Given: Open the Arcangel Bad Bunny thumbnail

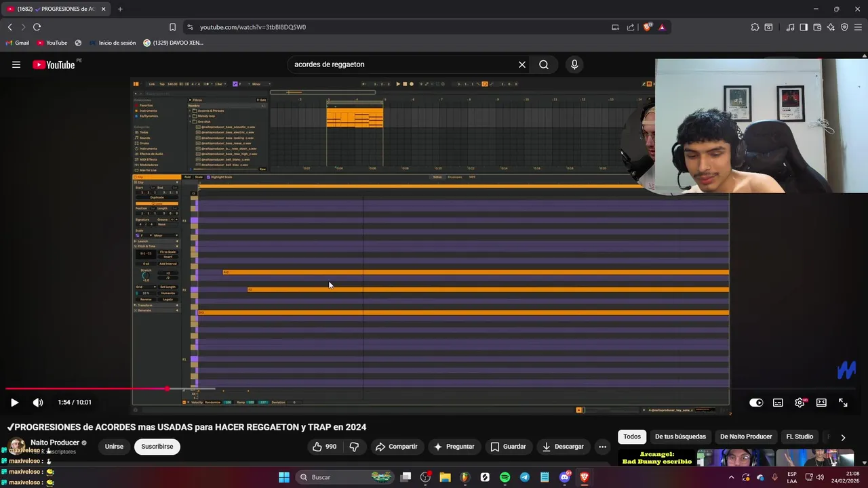Looking at the screenshot, I should point(656,457).
